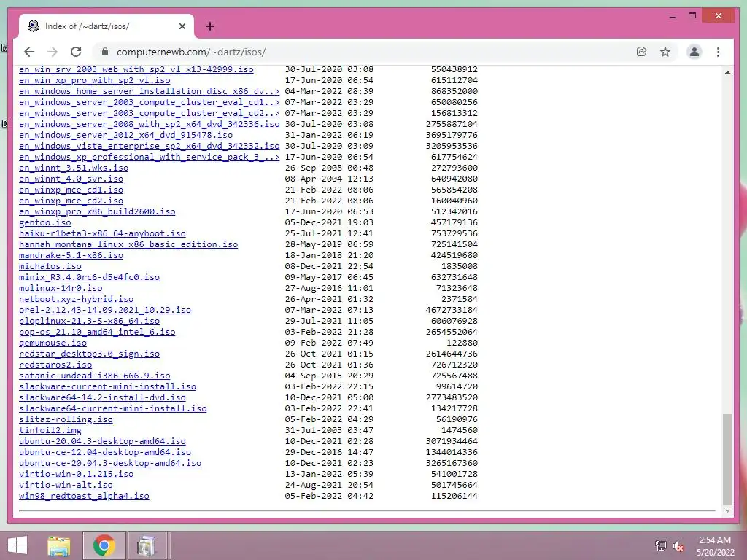This screenshot has height=560, width=747.
Task: Open satanic-undead-i386-666.9.iso
Action: click(94, 376)
